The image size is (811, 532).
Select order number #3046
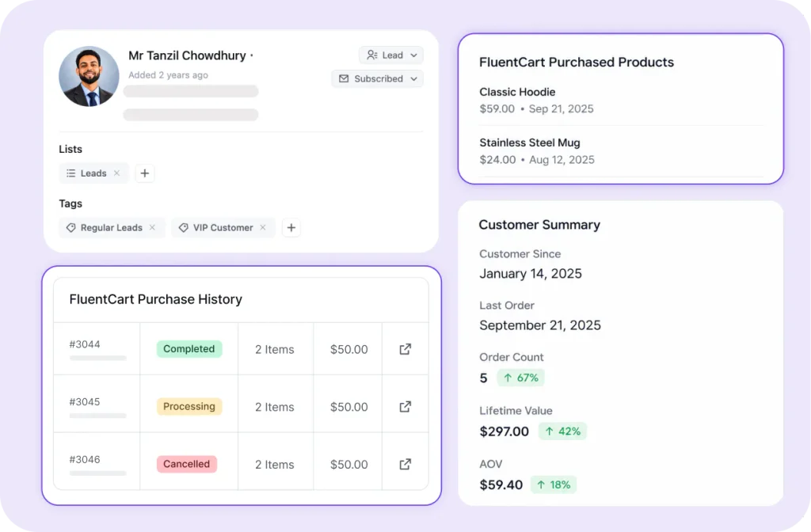85,459
